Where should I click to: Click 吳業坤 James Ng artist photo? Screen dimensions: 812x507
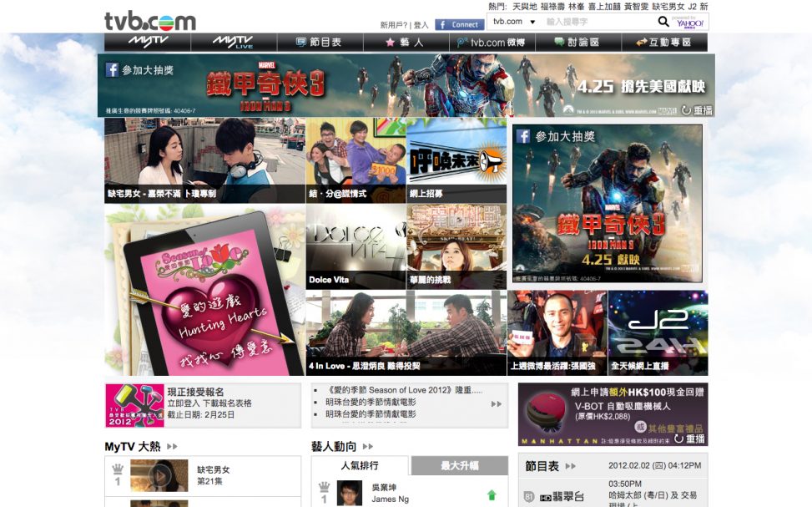tap(350, 493)
